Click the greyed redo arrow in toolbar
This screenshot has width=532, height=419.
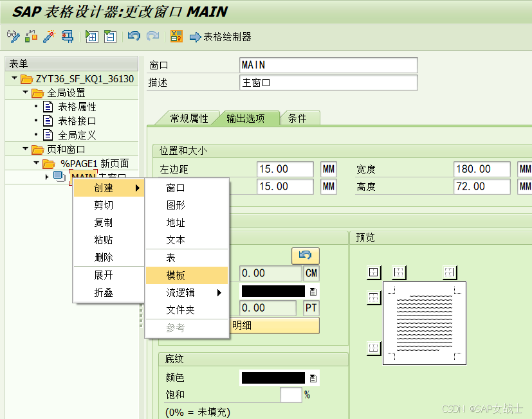pos(152,35)
